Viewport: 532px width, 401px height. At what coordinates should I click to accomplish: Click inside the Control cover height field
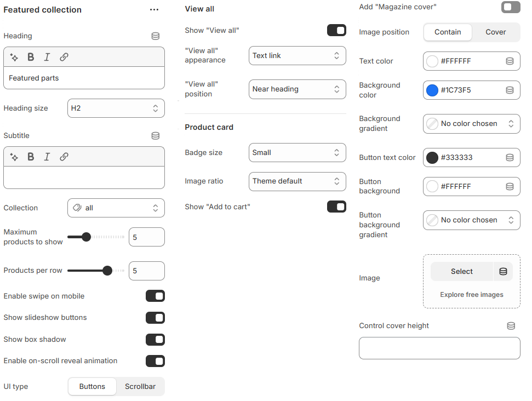[x=439, y=348]
